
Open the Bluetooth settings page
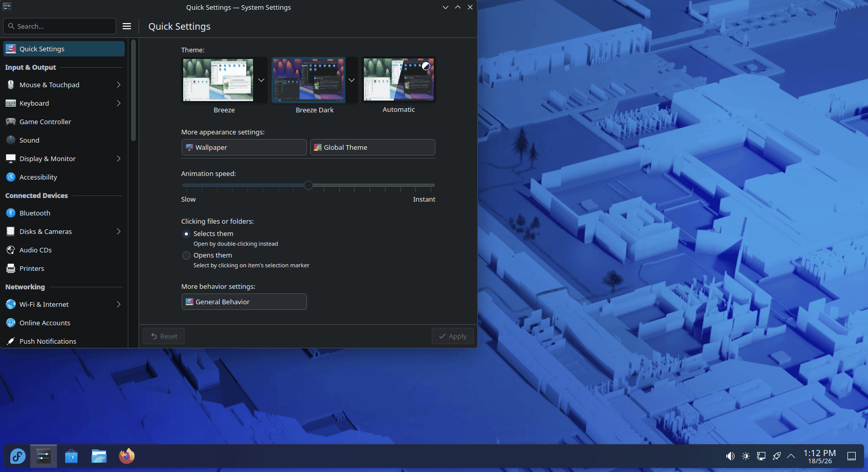[64, 213]
